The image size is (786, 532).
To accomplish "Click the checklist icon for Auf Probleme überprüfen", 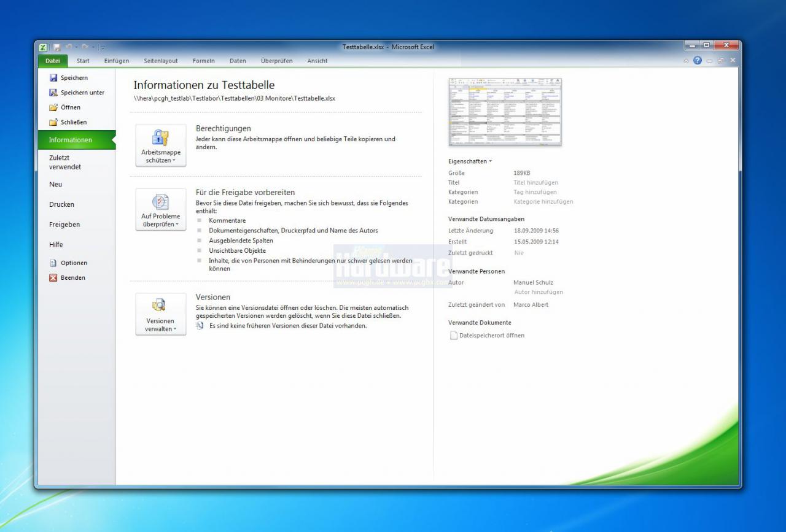I will pos(160,202).
